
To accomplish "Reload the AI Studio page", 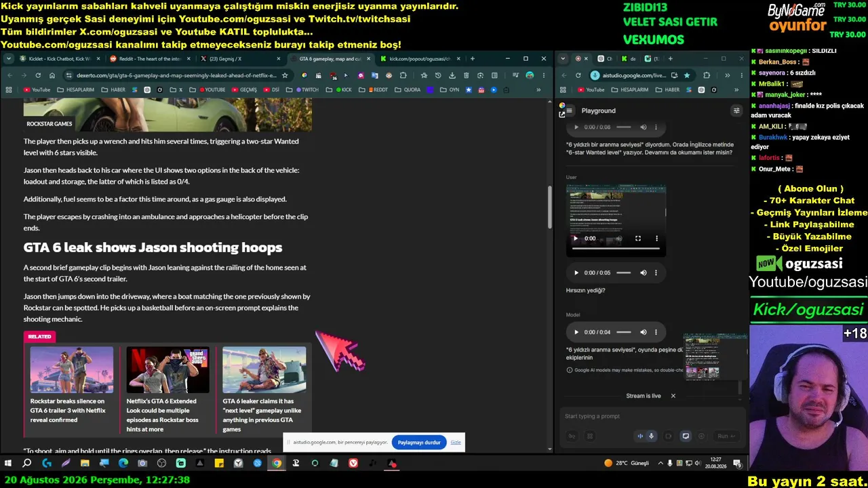I will pos(578,75).
